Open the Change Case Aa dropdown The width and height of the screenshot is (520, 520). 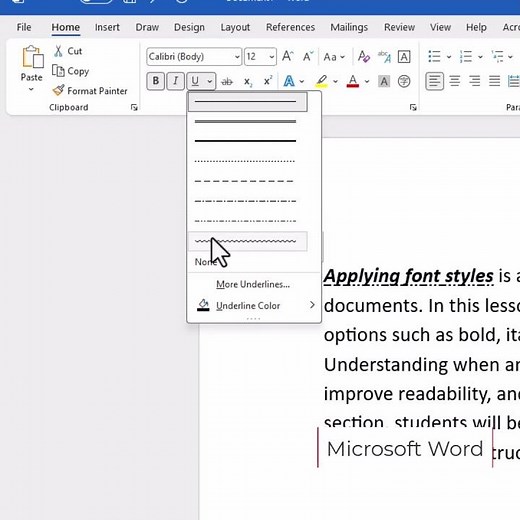[334, 57]
